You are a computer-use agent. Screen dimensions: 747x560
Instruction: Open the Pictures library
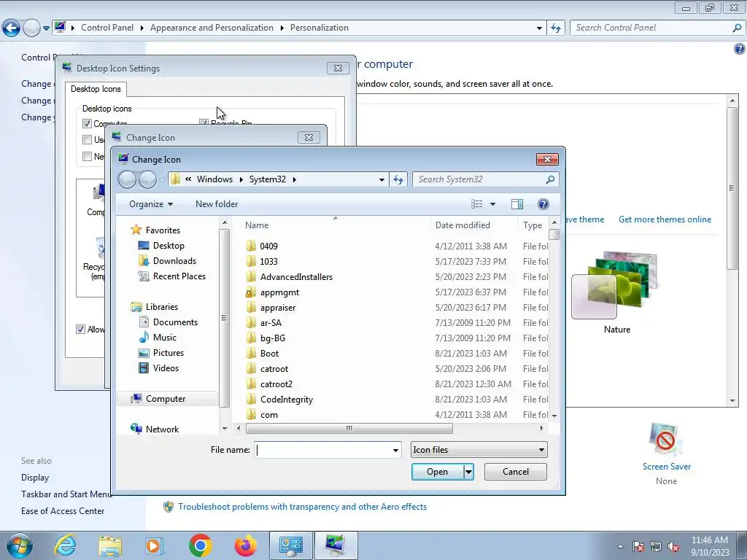coord(169,352)
